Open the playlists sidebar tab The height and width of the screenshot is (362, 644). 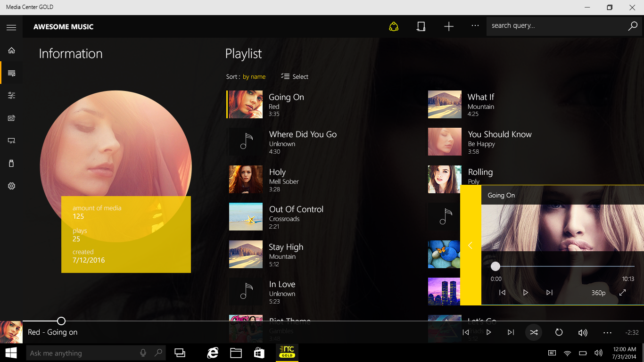[x=11, y=73]
